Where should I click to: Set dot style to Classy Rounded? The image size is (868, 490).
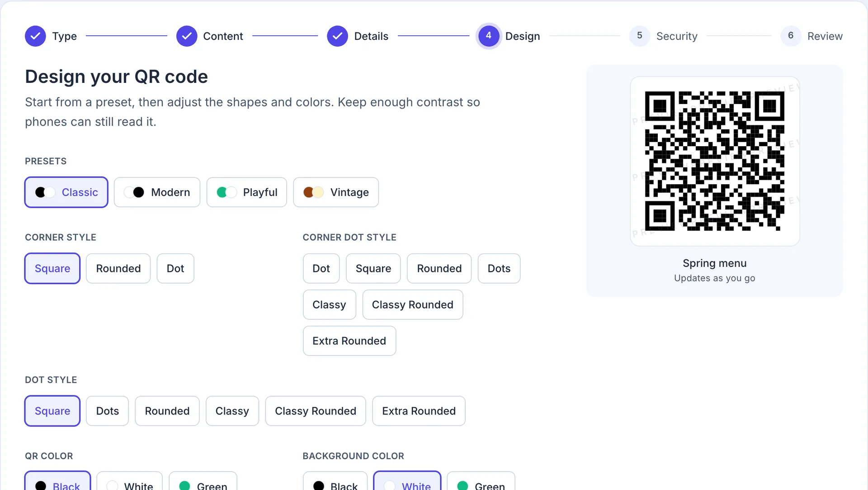(x=316, y=411)
